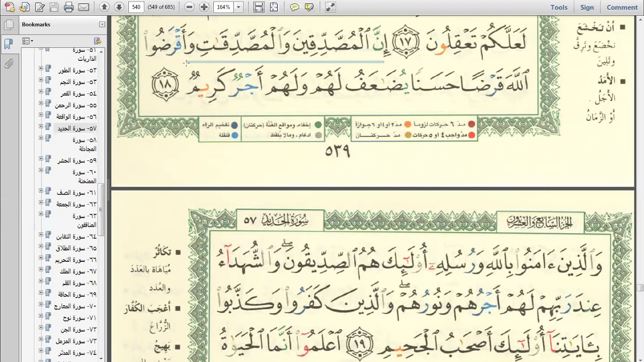Click the document vertical scrollbar thumb
644x362 pixels.
[640, 288]
